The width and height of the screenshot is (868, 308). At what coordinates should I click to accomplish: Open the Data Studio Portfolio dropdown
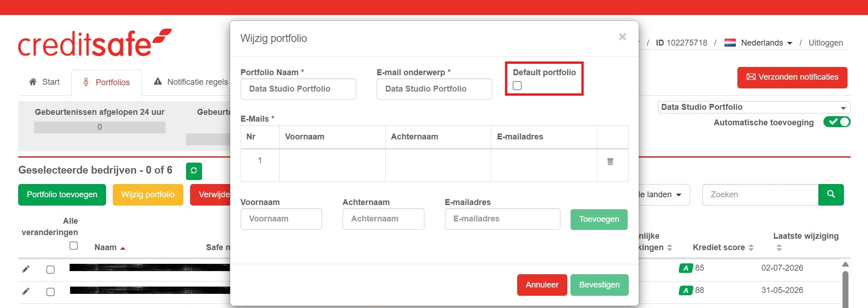(754, 107)
